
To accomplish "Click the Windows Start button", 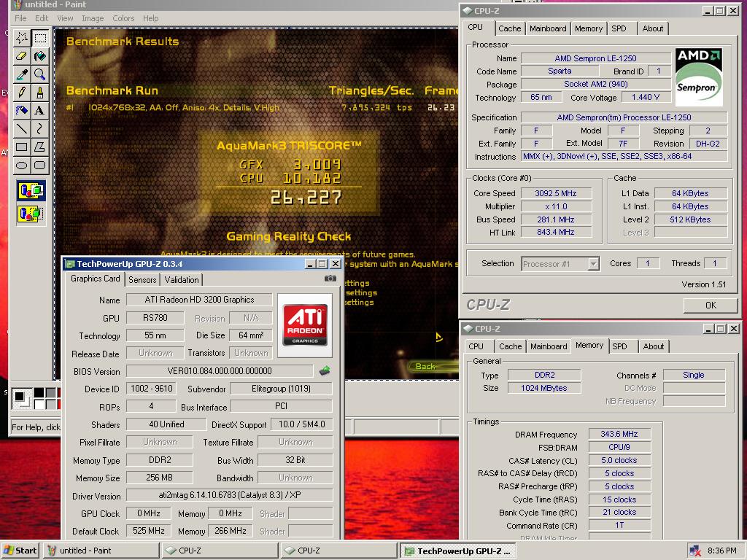I will [x=20, y=551].
